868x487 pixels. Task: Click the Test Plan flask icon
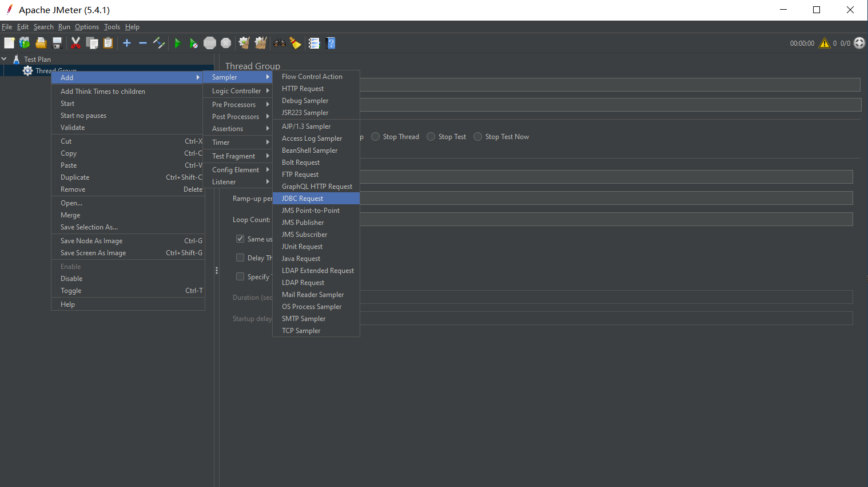click(x=16, y=59)
